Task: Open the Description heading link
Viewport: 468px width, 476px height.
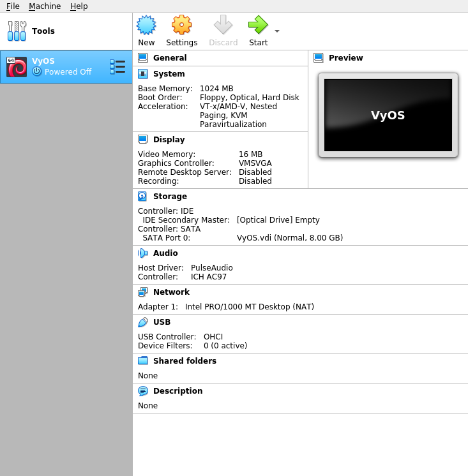Action: [x=177, y=390]
